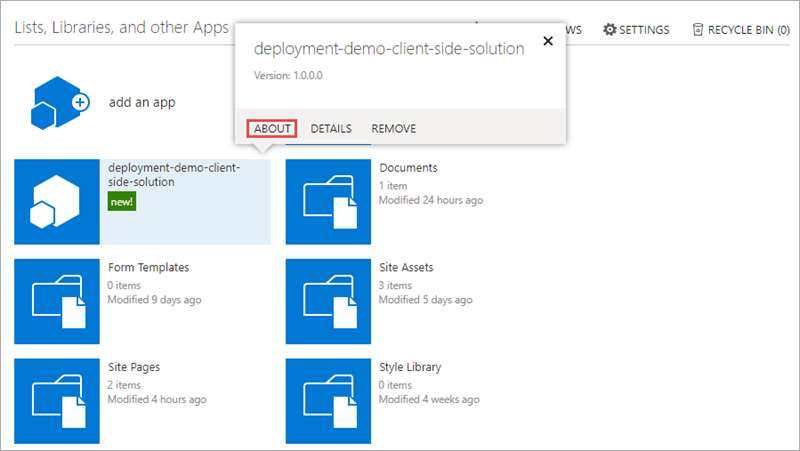The image size is (800, 451).
Task: Select ABOUT in the app callout
Action: (272, 129)
